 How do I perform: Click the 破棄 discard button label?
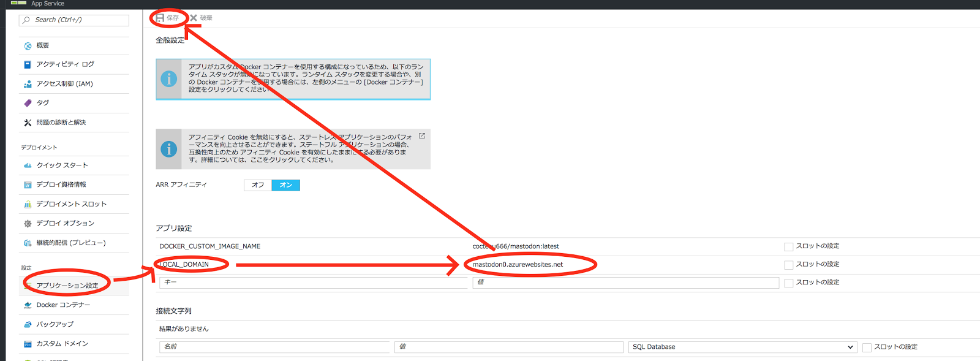coord(206,18)
